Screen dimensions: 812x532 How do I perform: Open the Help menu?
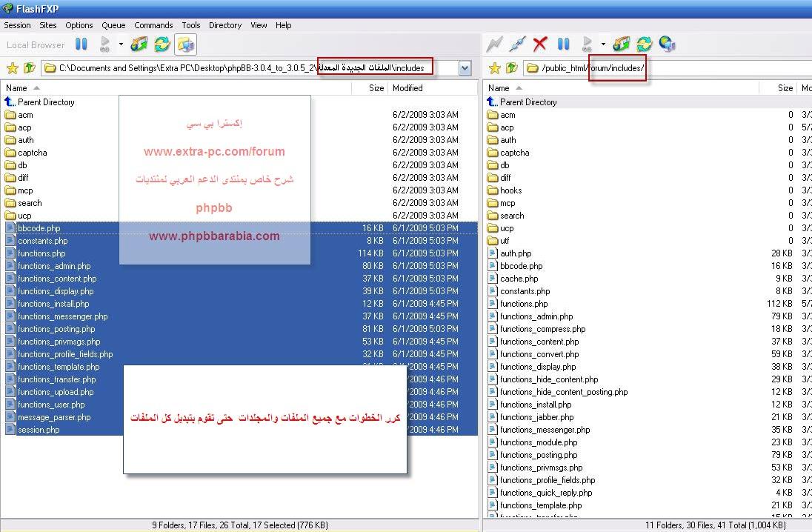283,25
